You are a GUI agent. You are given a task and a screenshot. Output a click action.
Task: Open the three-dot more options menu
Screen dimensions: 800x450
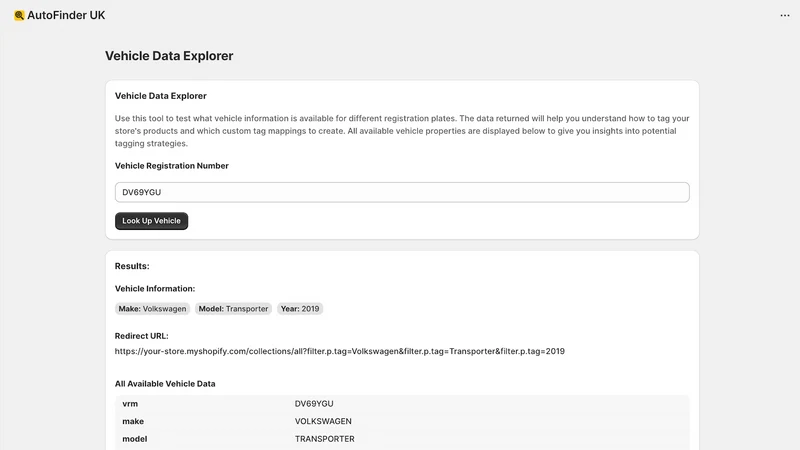tap(785, 15)
